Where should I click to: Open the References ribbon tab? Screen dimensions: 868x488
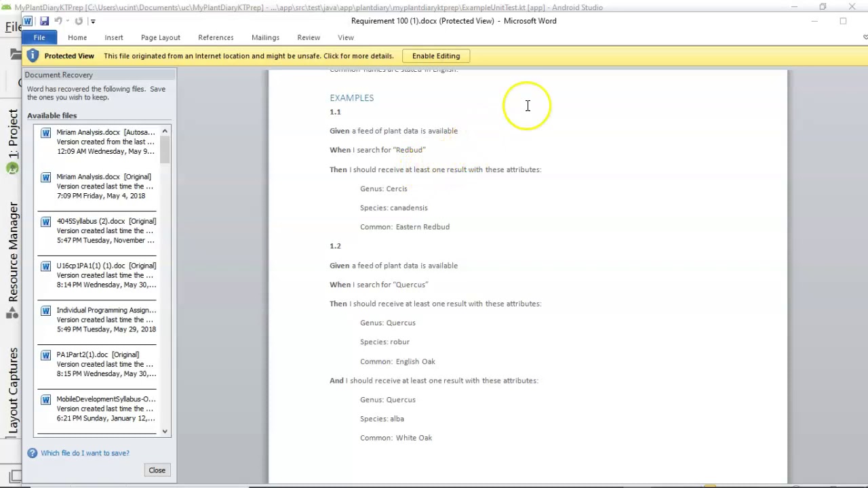pos(216,37)
